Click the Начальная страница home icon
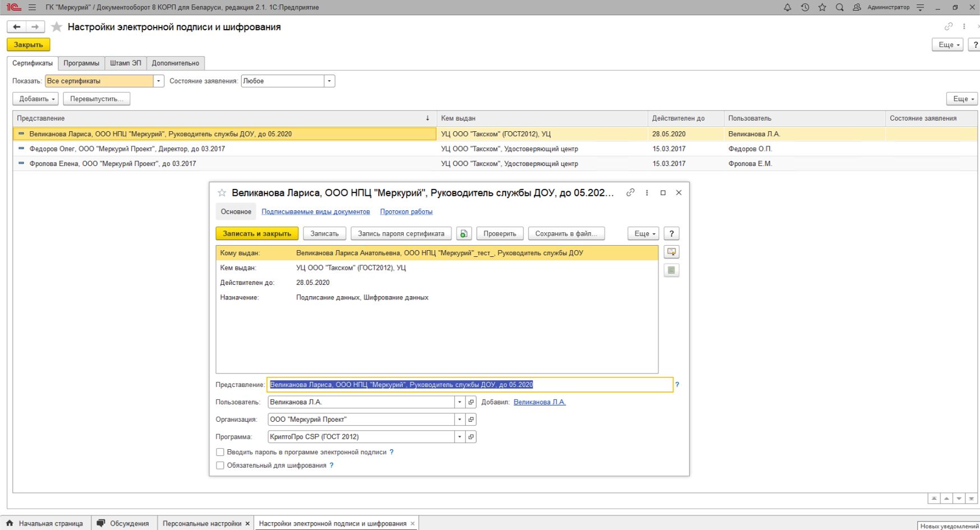Viewport: 980px width, 530px height. (x=10, y=523)
